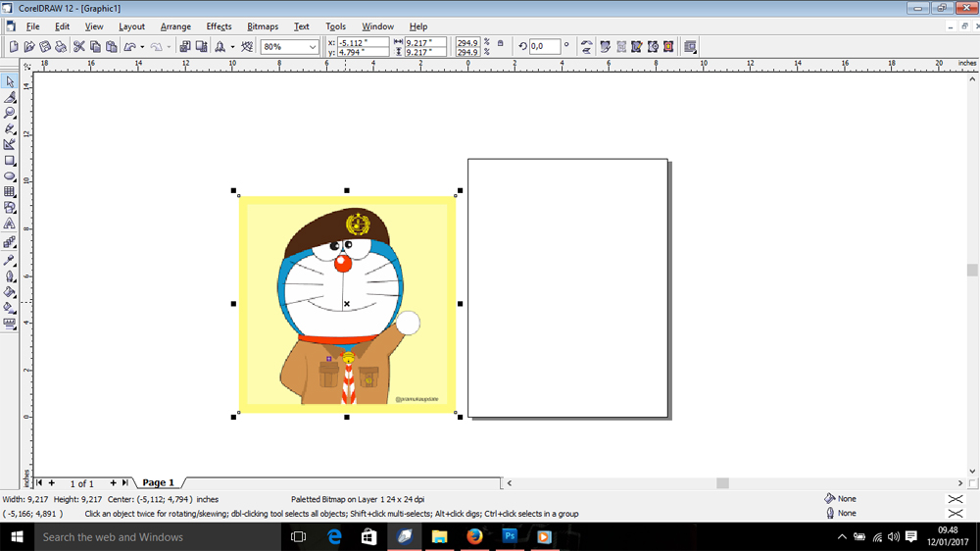Click the Edit Bitmap icon
The width and height of the screenshot is (980, 551).
(x=605, y=46)
